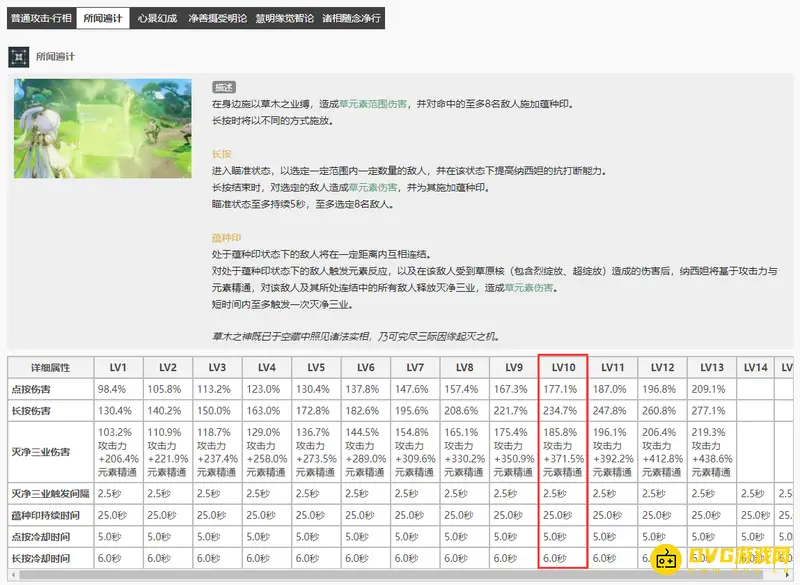The image size is (800, 585).
Task: Select the 心景幻成 tab
Action: (157, 18)
